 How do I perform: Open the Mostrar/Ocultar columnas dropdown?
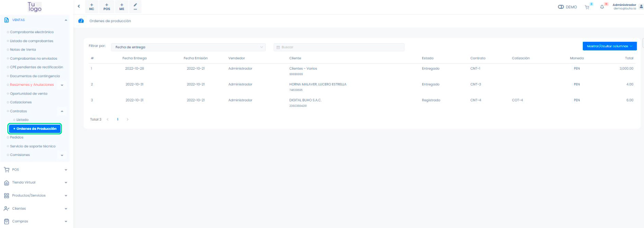click(x=609, y=46)
